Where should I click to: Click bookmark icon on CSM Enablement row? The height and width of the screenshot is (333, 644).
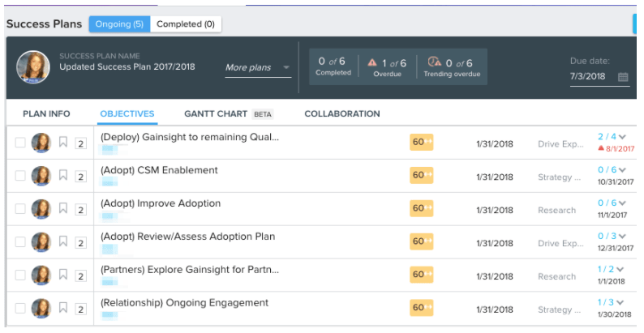point(63,175)
